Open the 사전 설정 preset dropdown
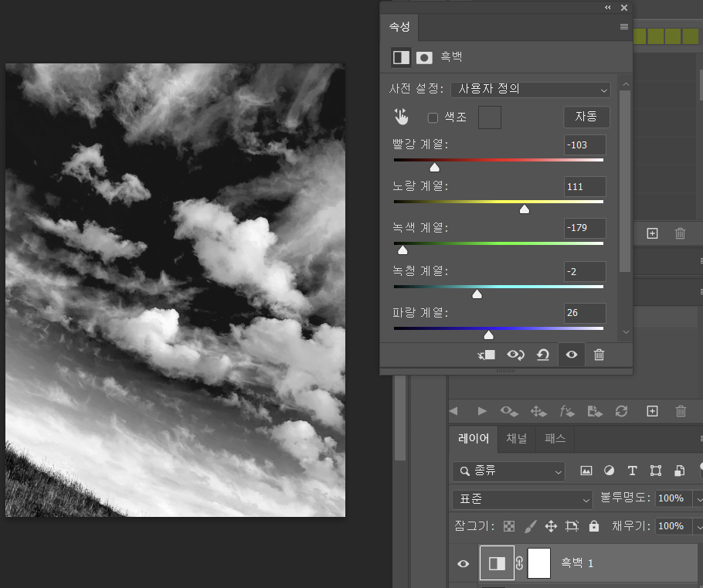The image size is (703, 588). [x=530, y=90]
